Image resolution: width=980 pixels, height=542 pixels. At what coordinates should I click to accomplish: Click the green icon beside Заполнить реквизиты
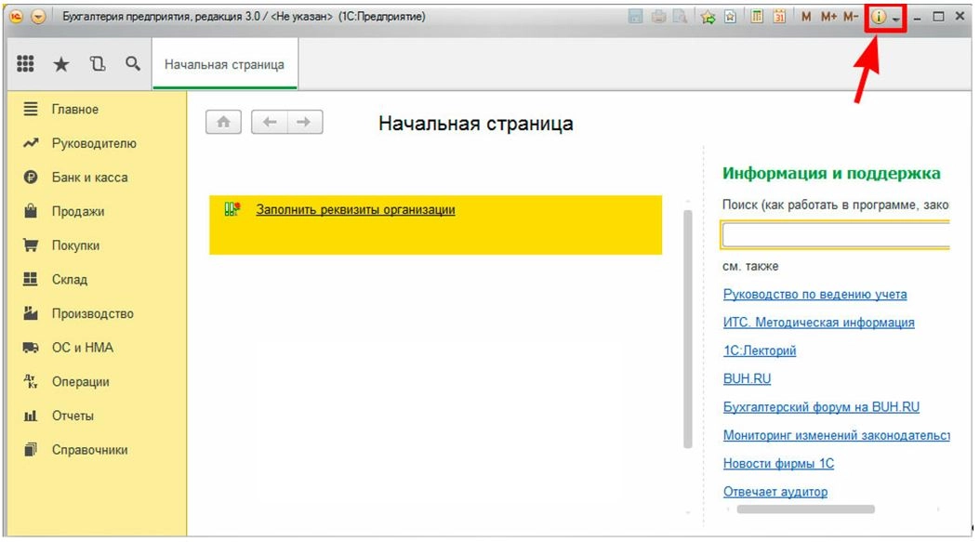[232, 209]
